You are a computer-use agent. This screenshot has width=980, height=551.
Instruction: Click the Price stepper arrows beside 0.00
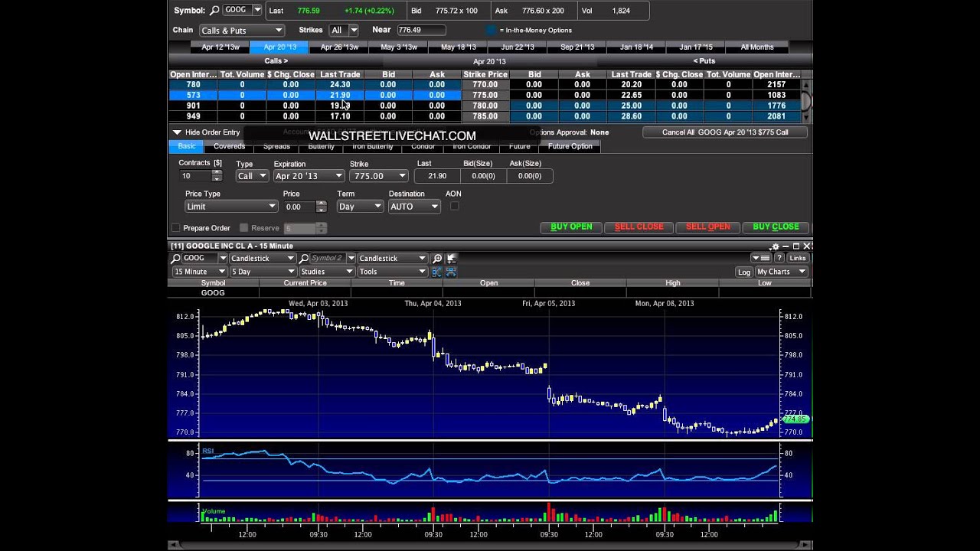coord(322,207)
